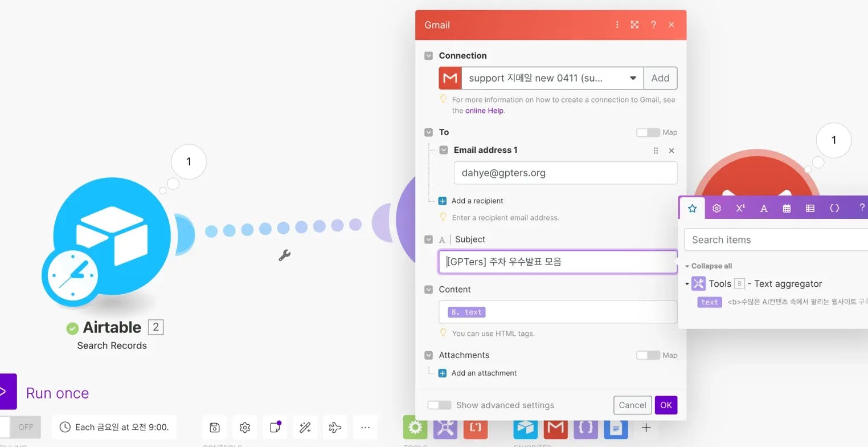Switch to the date functions calendar tab
868x447 pixels.
pyautogui.click(x=787, y=208)
